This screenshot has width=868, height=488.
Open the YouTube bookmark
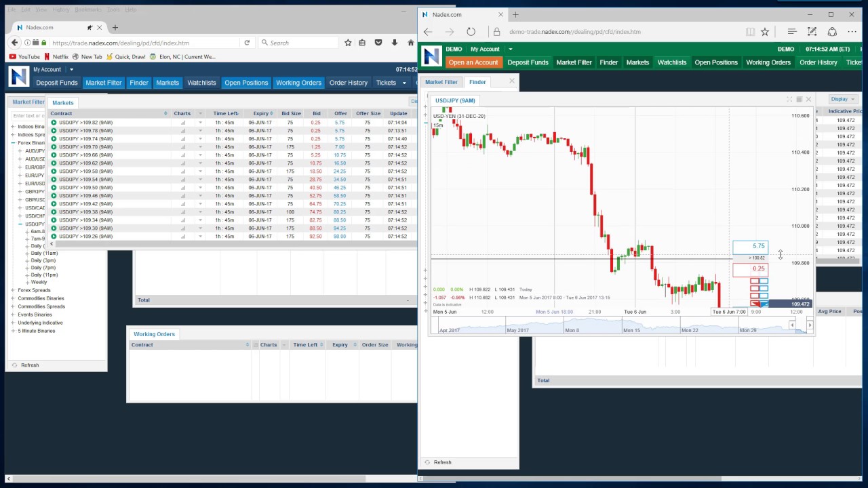(24, 57)
